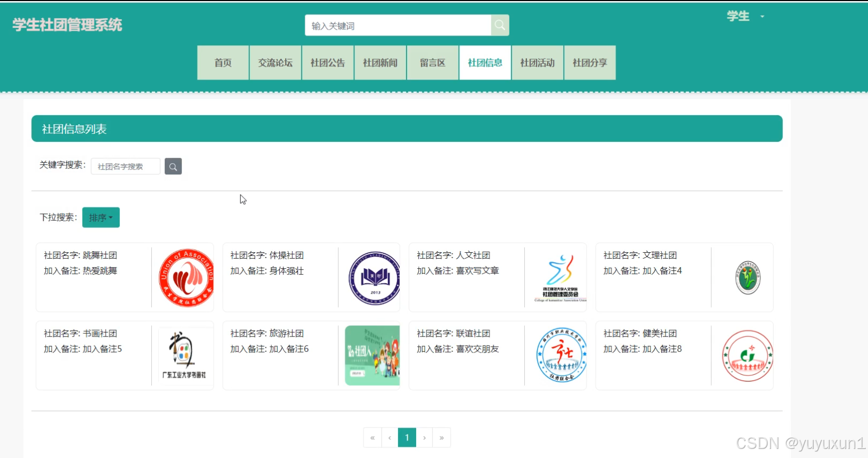Go to last page with » button
The width and height of the screenshot is (868, 458).
[x=442, y=438]
